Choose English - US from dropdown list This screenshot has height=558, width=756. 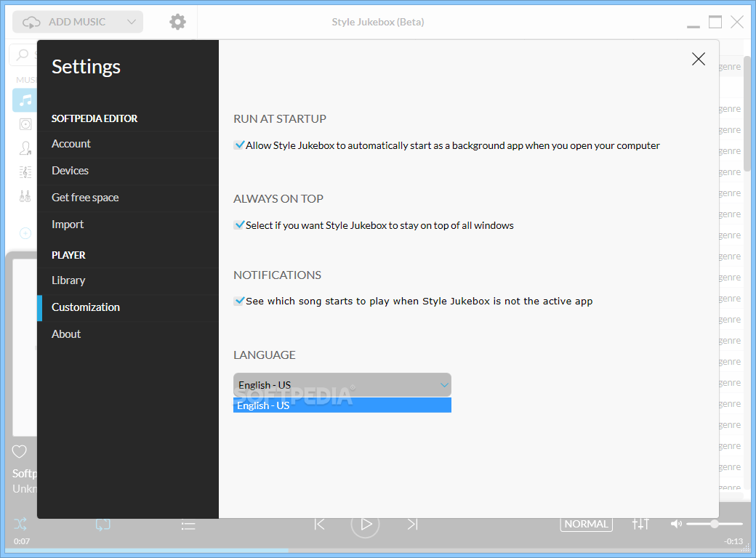[342, 405]
